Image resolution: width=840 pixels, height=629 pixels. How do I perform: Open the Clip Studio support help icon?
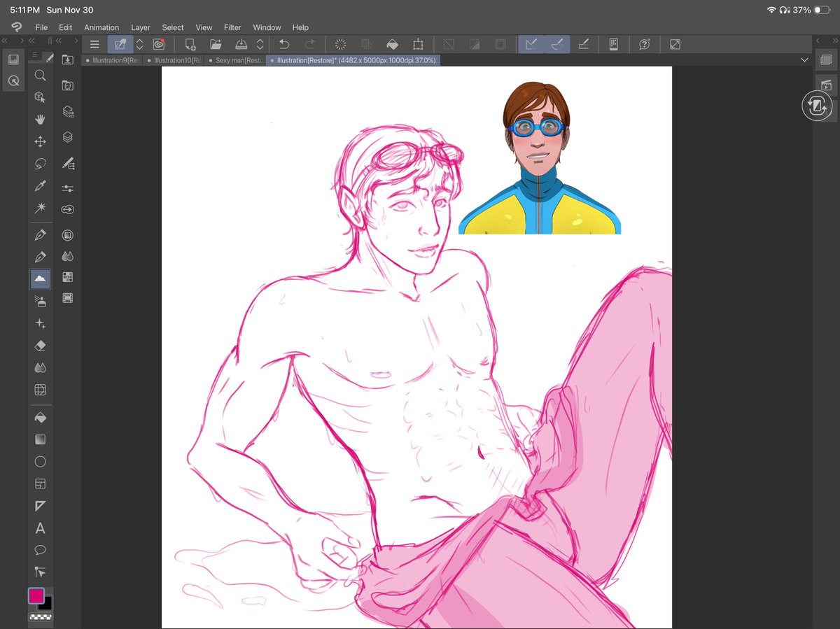pos(644,44)
